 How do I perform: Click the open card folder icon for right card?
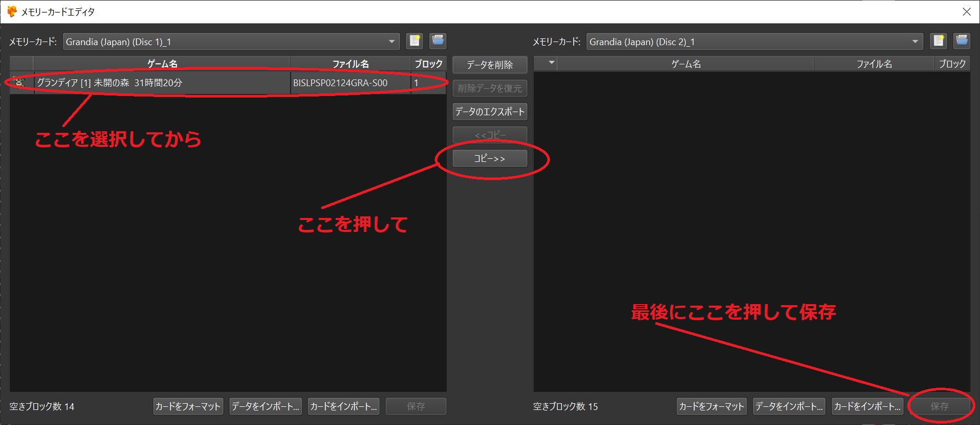961,41
